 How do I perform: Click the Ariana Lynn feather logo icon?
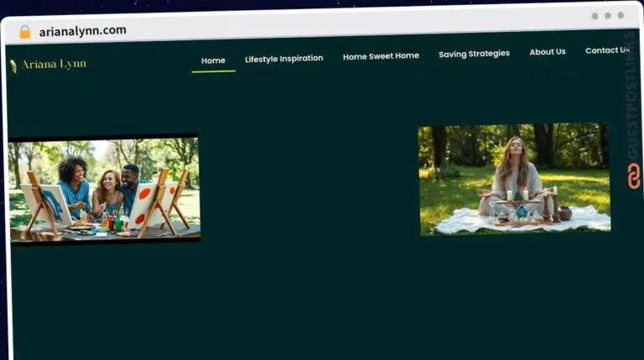(x=13, y=65)
